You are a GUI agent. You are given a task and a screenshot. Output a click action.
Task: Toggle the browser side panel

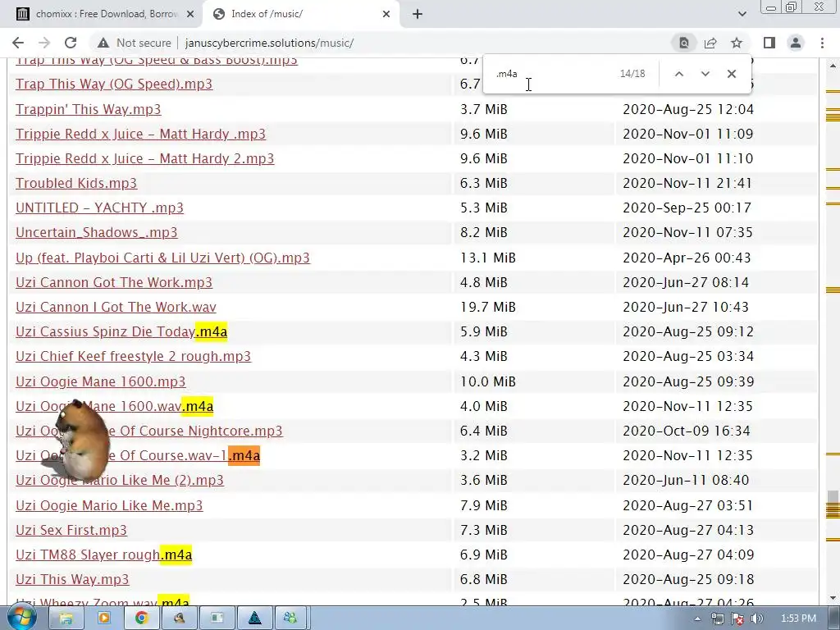(x=769, y=43)
